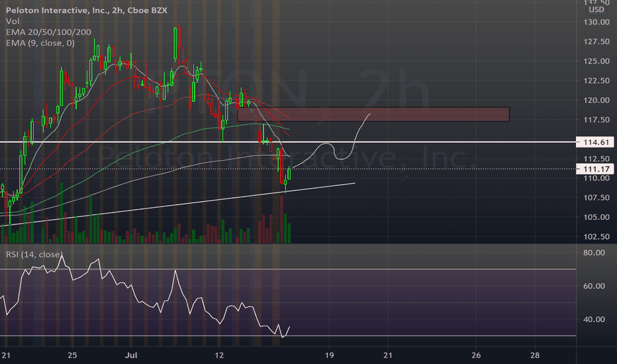Screen dimensions: 617x364
Task: Select the EMA 20/50/100/200 indicator label
Action: pyautogui.click(x=48, y=32)
